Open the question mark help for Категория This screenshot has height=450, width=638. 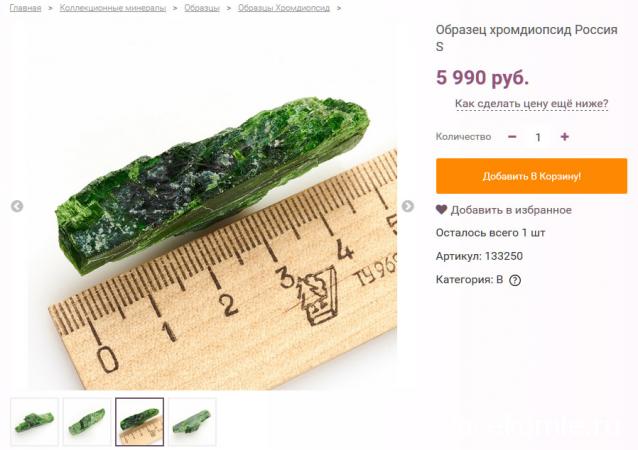(x=515, y=280)
